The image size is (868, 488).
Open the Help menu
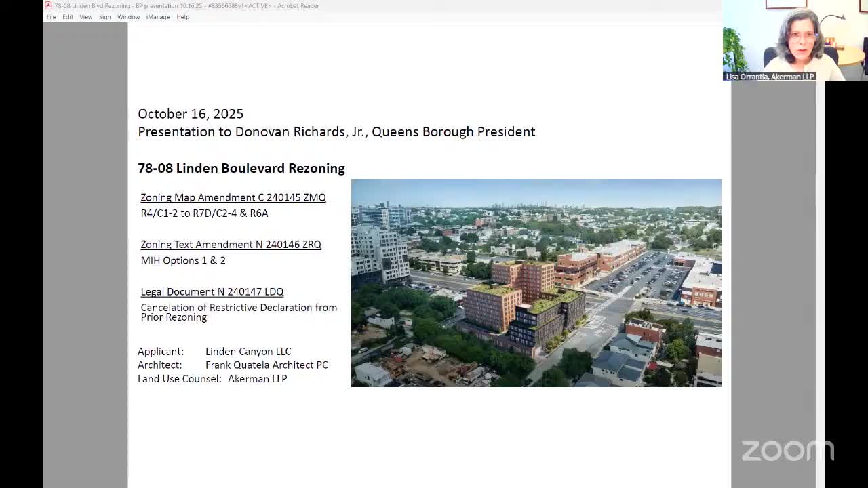point(183,17)
